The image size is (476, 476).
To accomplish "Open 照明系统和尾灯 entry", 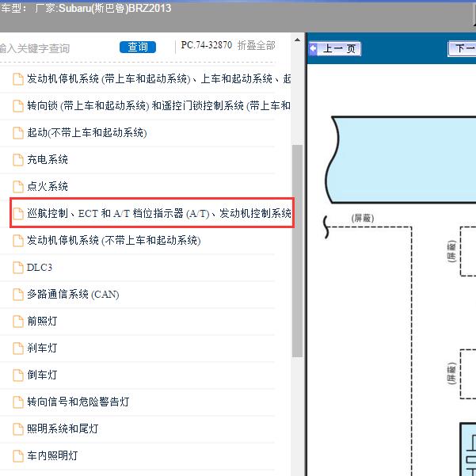I will click(x=63, y=428).
